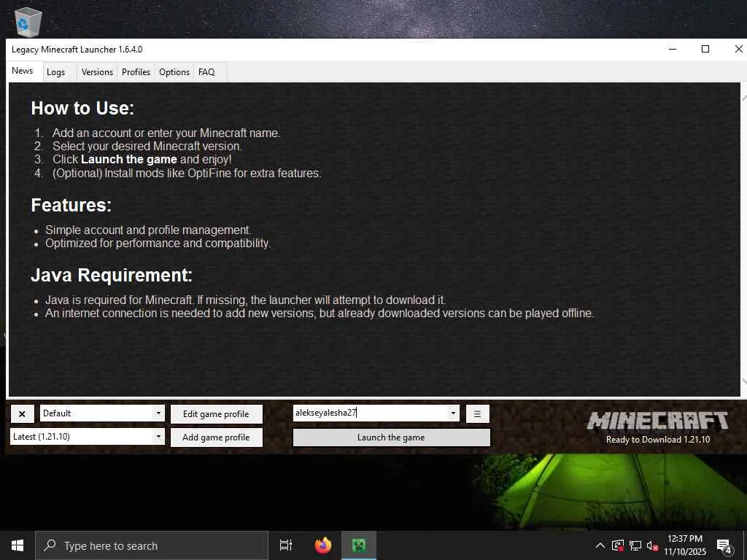
Task: Open the network tray icon
Action: click(635, 545)
